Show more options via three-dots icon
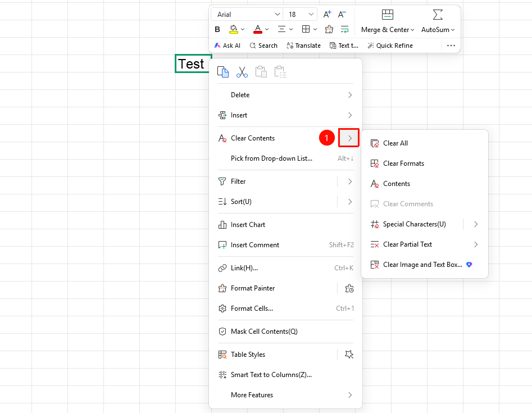Screen dimensions: 532x413 [x=451, y=46]
